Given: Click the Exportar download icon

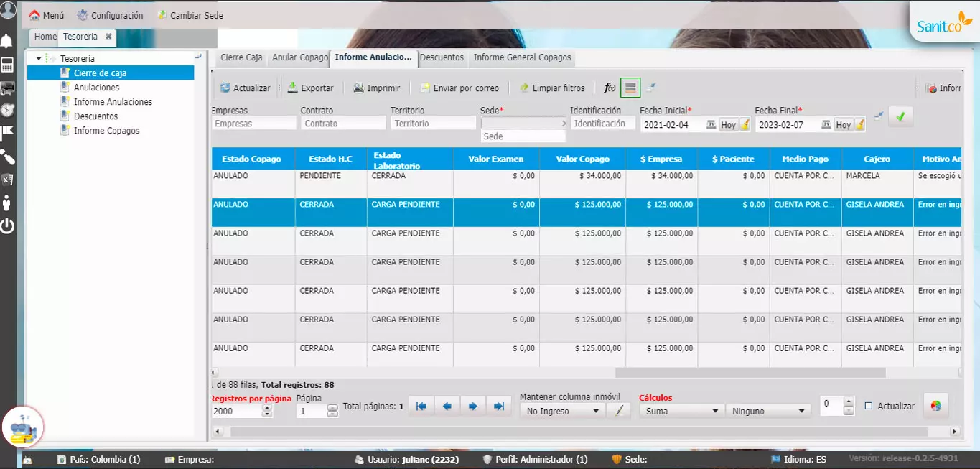Looking at the screenshot, I should (x=293, y=88).
